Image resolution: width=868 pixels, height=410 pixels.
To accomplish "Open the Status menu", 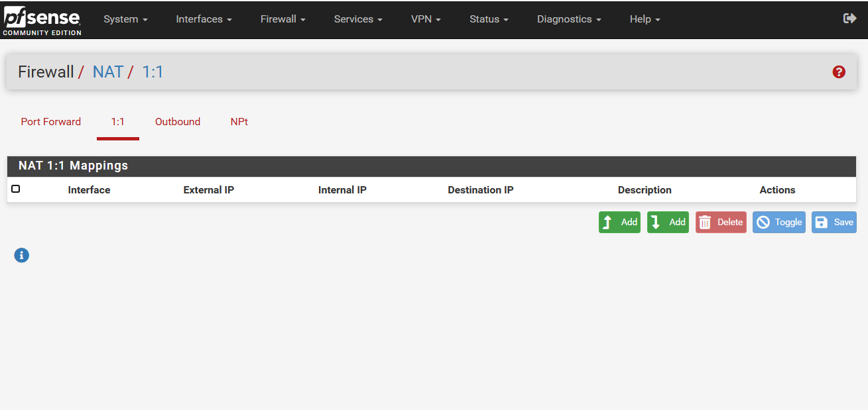I will 488,19.
